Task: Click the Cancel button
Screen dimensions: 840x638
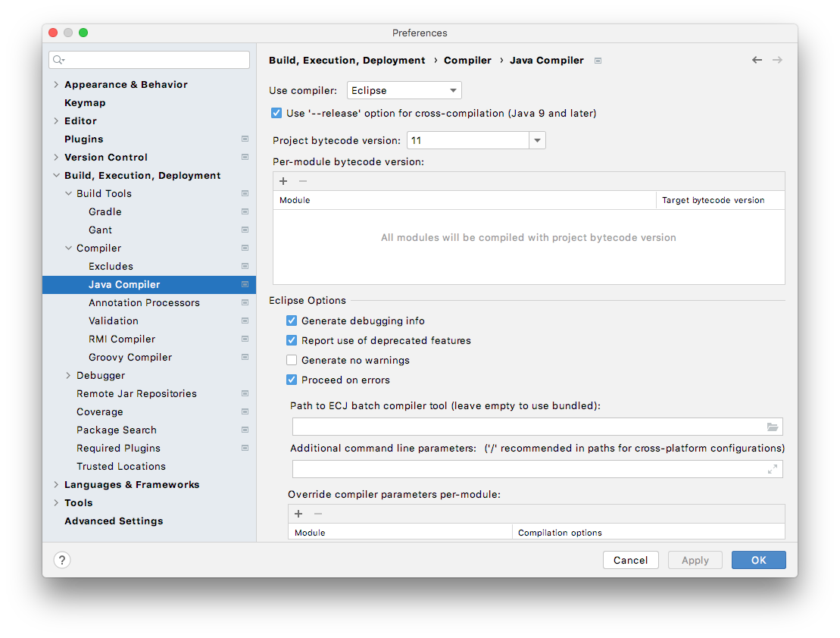Action: (x=630, y=560)
